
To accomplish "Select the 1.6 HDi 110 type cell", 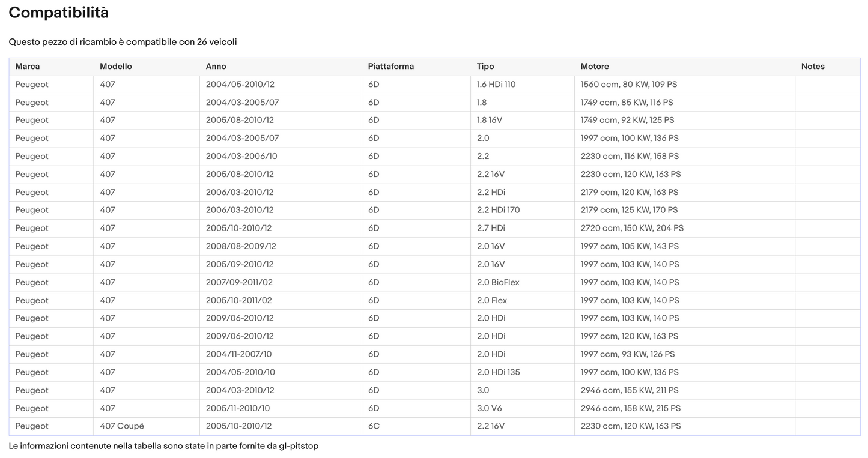I will (x=496, y=85).
